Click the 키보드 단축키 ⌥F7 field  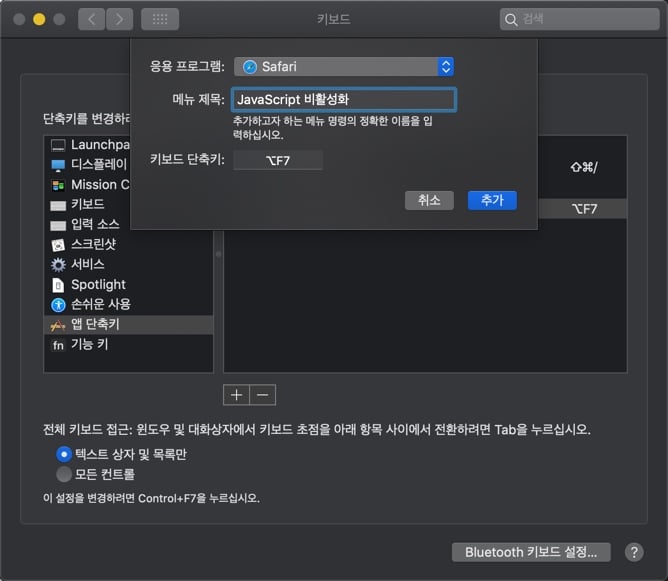click(278, 161)
